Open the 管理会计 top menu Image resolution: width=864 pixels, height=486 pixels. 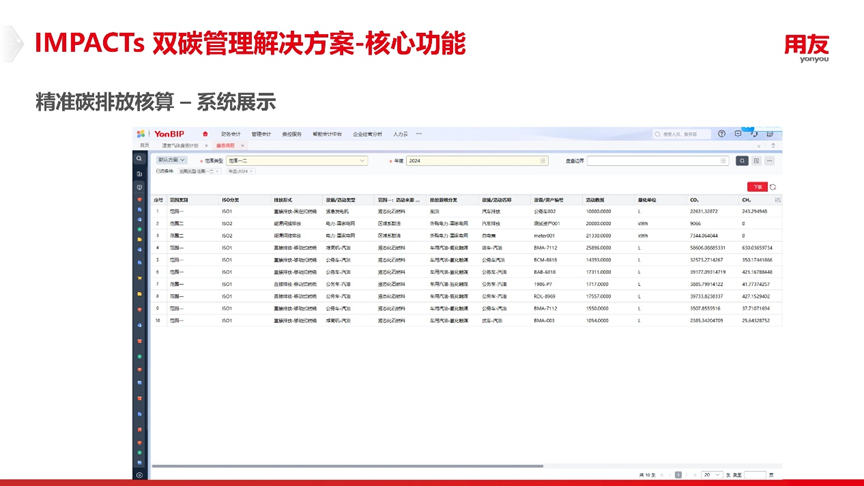(261, 134)
